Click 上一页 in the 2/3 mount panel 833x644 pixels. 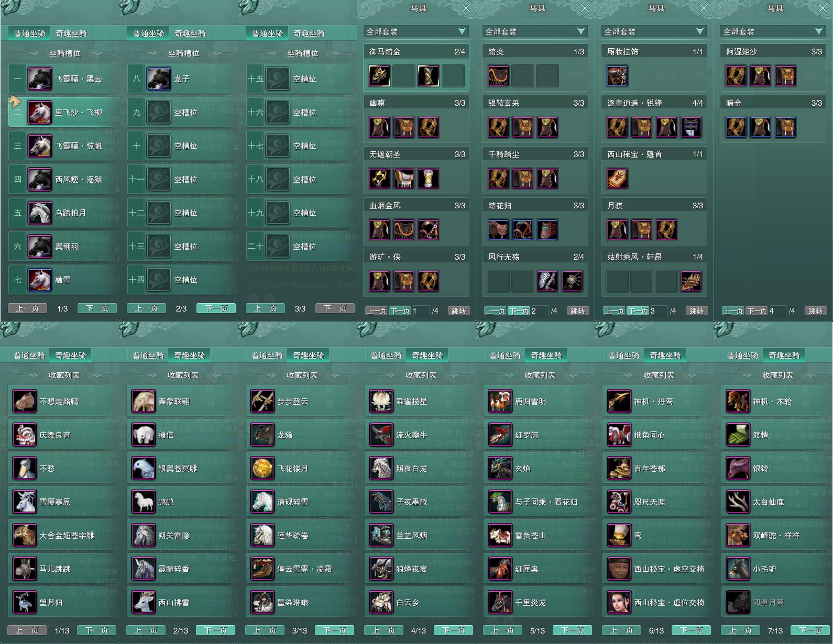click(146, 308)
